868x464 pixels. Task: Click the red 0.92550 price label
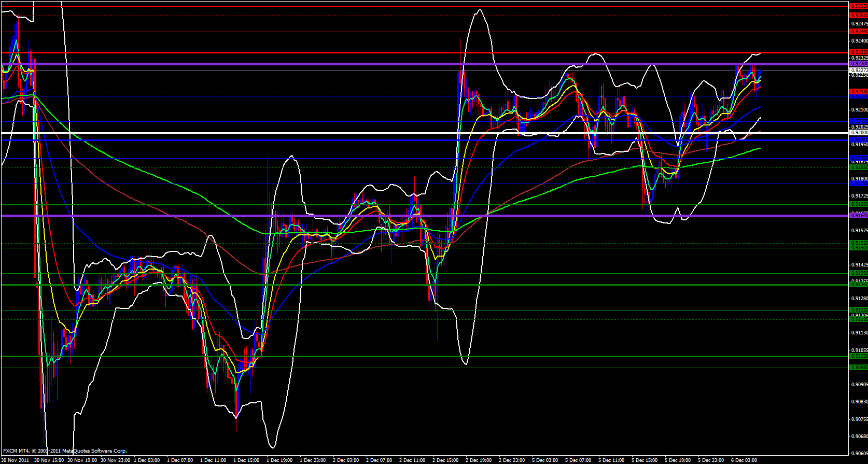point(859,6)
